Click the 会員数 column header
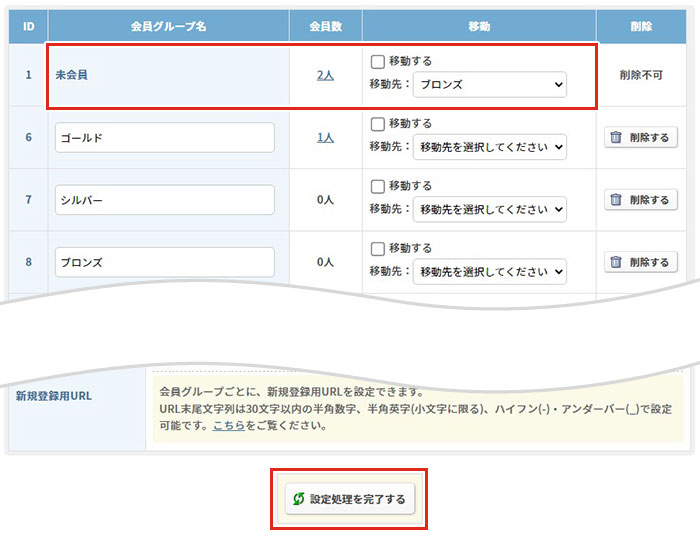Image resolution: width=700 pixels, height=541 pixels. click(x=326, y=26)
